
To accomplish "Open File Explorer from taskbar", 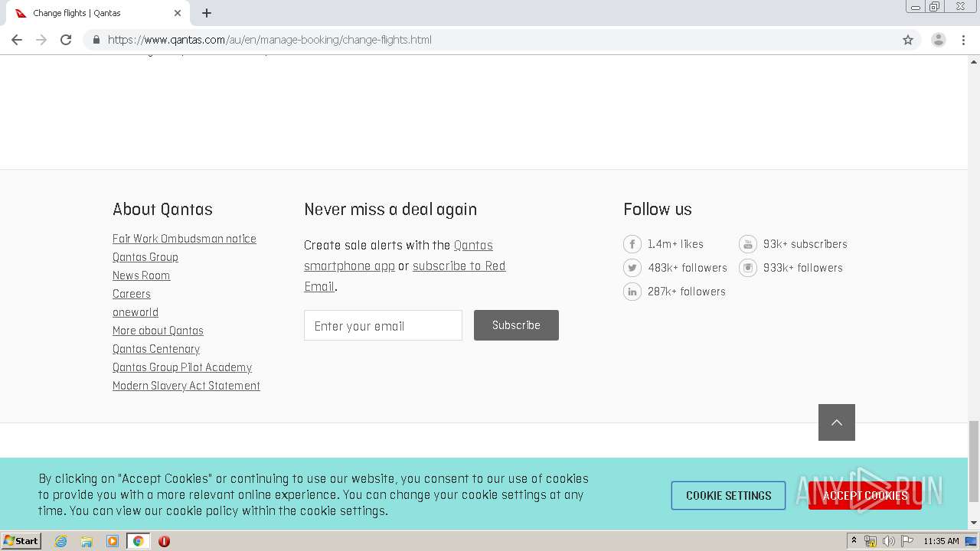I will coord(87,541).
